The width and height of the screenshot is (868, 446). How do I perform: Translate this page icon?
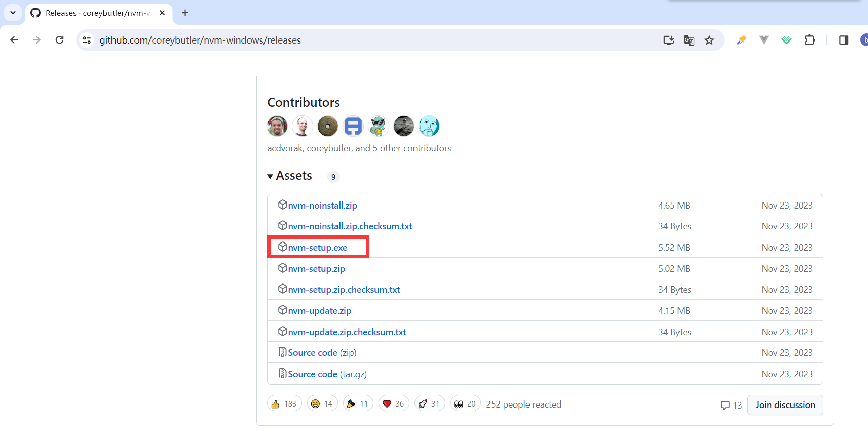click(x=689, y=40)
